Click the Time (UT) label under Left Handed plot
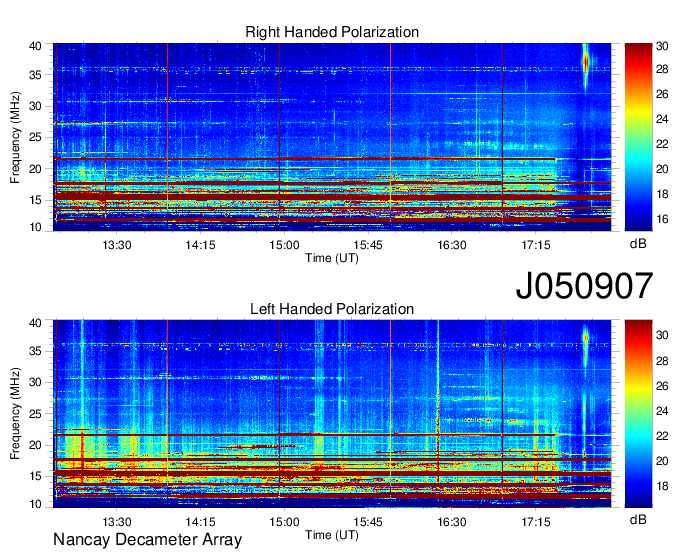This screenshot has height=552, width=680. [332, 535]
